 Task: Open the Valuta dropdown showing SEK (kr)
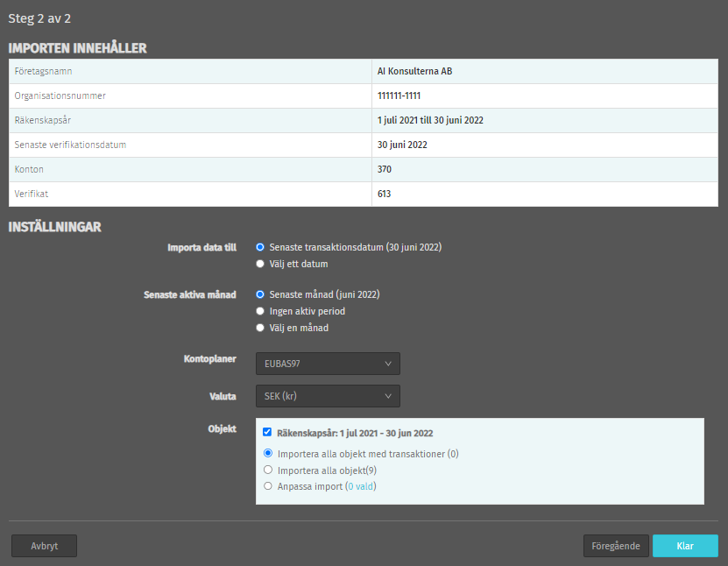coord(328,396)
